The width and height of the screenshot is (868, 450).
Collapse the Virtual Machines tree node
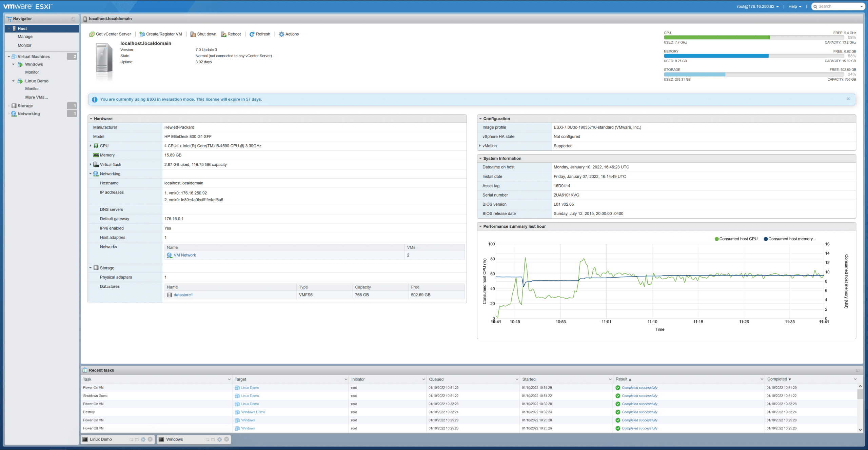[x=9, y=57]
